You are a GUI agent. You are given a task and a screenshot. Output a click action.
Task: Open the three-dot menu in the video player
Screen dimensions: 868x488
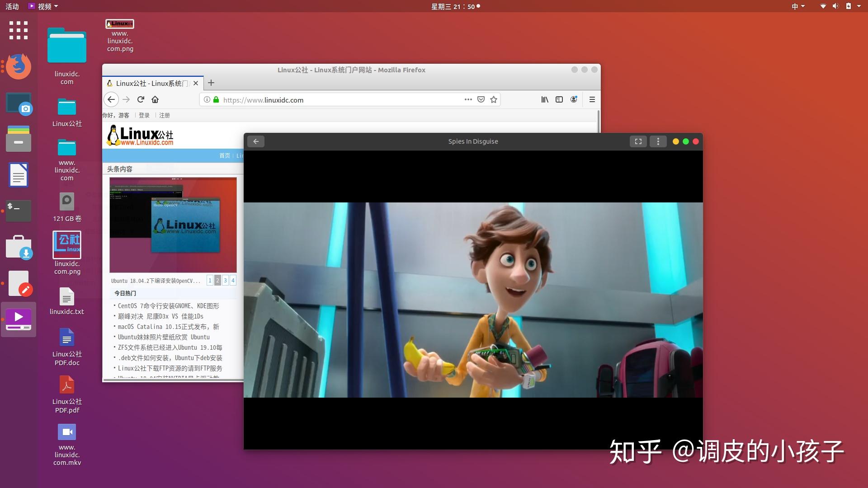tap(658, 141)
